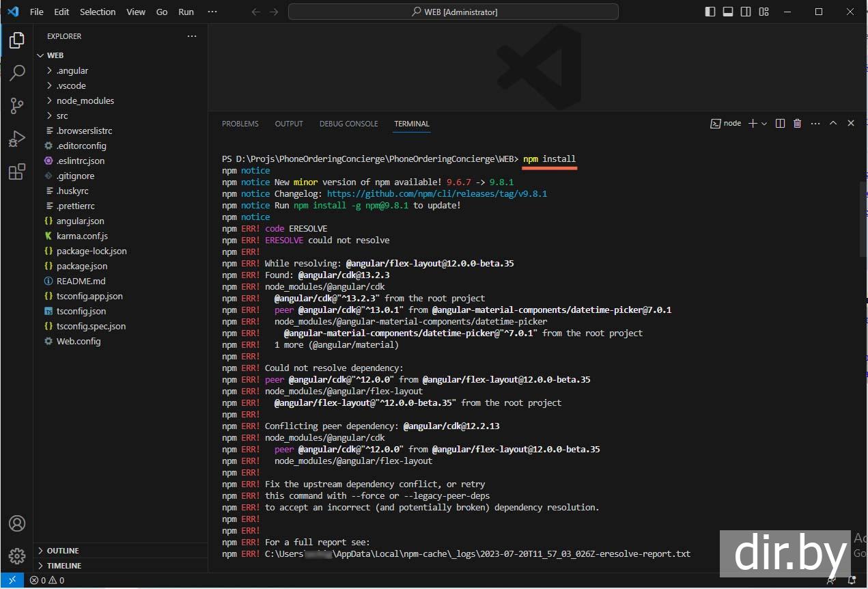Toggle the bottom panel layout button
Image resolution: width=868 pixels, height=589 pixels.
pos(728,12)
